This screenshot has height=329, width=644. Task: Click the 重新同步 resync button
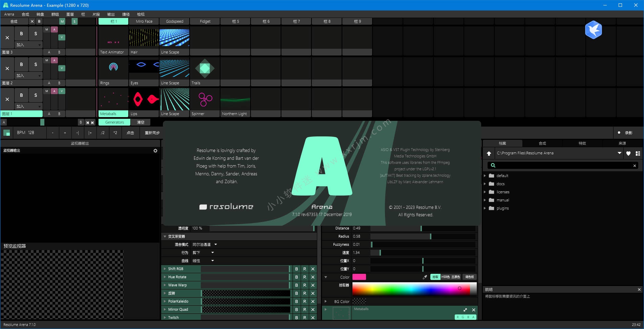(x=152, y=133)
